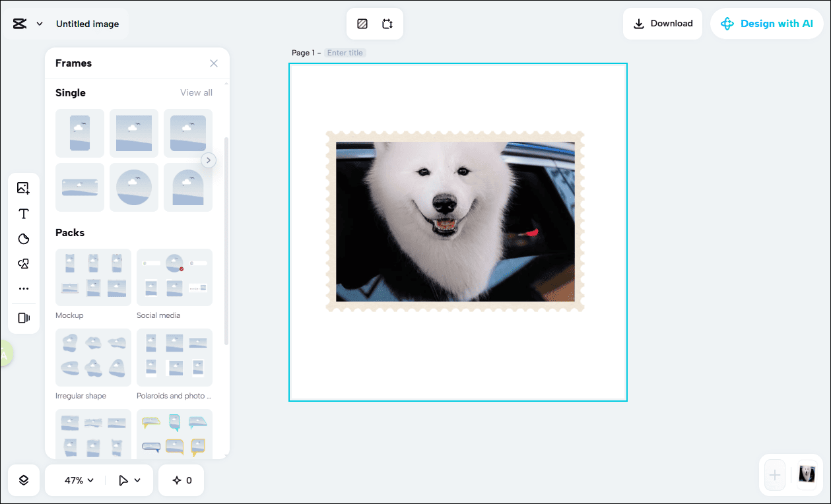Click the Design with AI button
The width and height of the screenshot is (831, 504).
(766, 23)
